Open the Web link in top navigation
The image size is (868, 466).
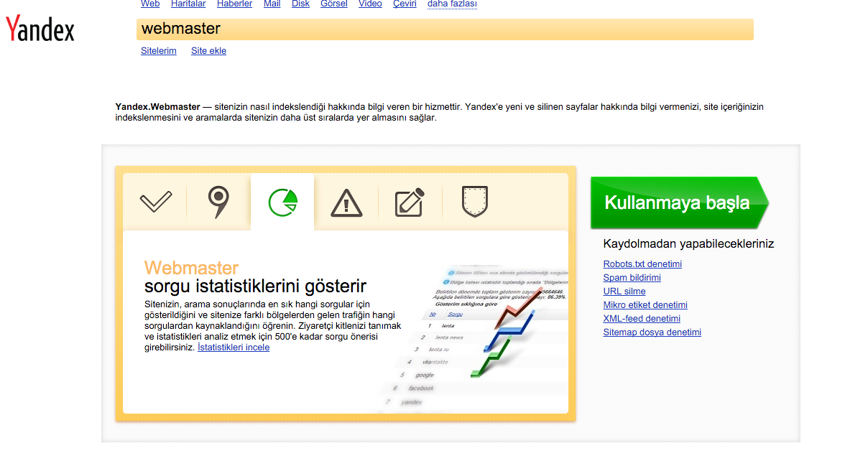tap(150, 4)
